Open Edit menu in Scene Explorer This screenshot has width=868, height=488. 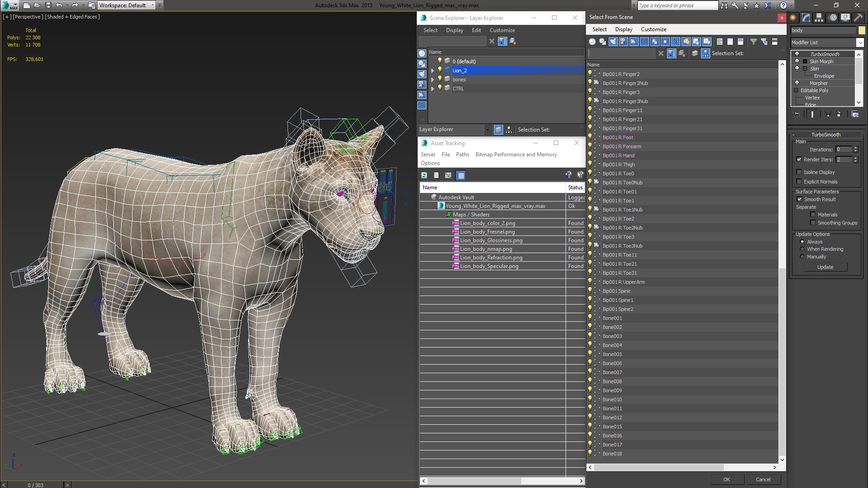[476, 30]
